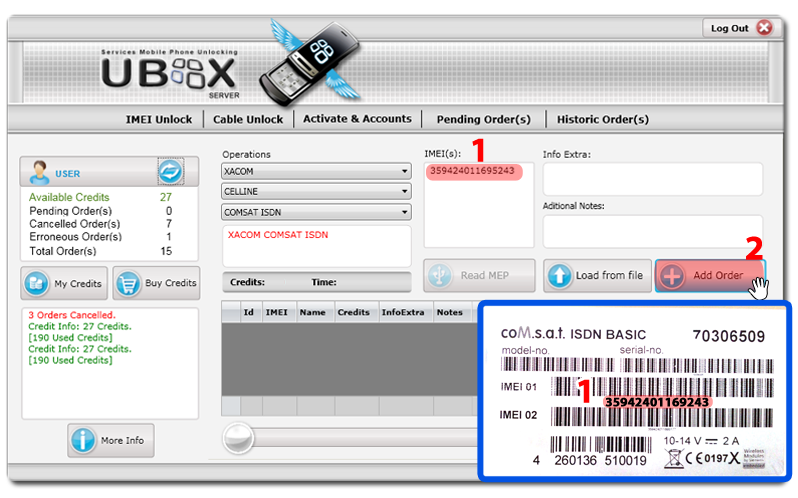View the Historic Order(s) tab
The image size is (798, 498).
coord(603,120)
